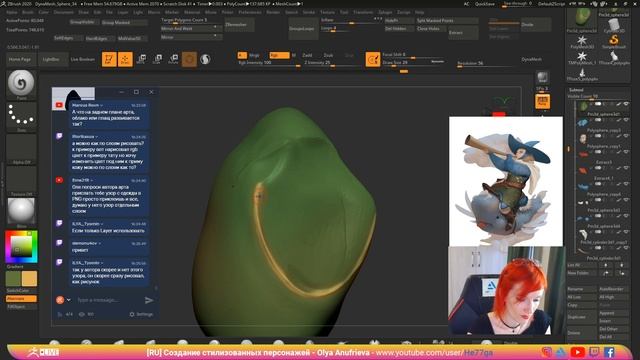Click the YouTube icon in the bottom banner
640x360 pixels.
coord(577,352)
